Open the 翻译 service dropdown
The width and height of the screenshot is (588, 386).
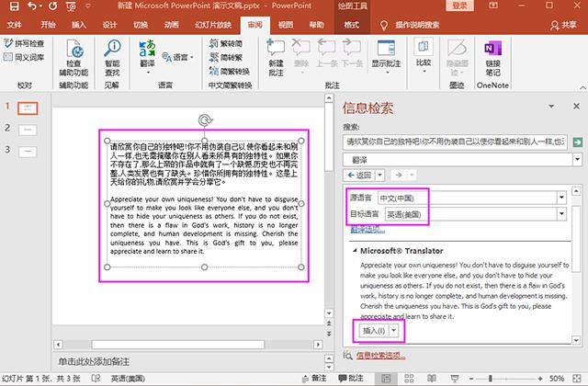[577, 160]
